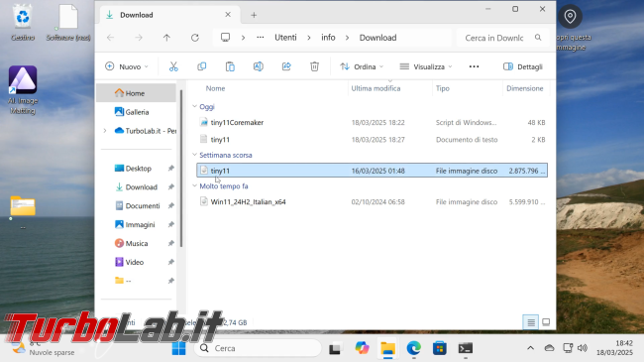Click the Share icon in toolbar
Image resolution: width=644 pixels, height=362 pixels.
(286, 66)
